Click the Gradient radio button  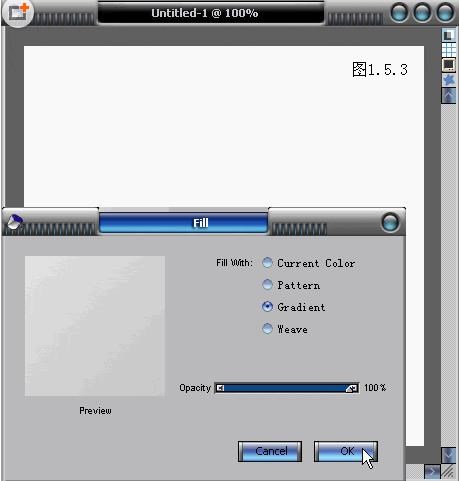[x=267, y=307]
